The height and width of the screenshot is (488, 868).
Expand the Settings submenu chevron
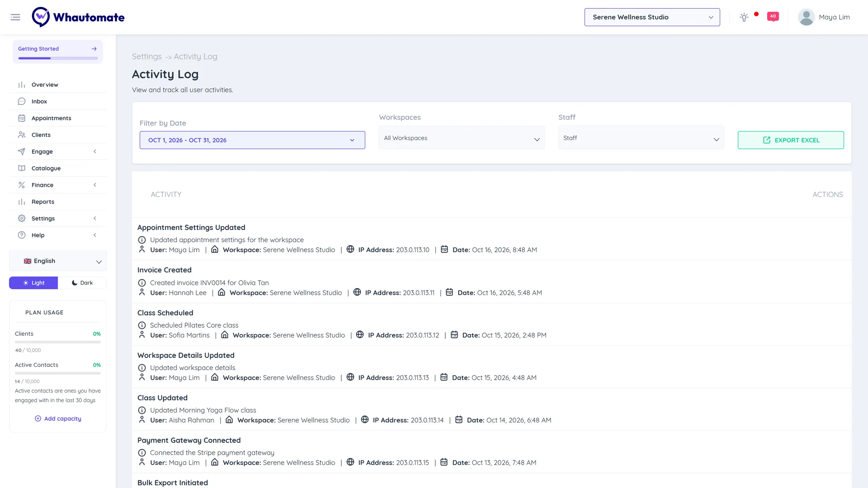point(95,219)
